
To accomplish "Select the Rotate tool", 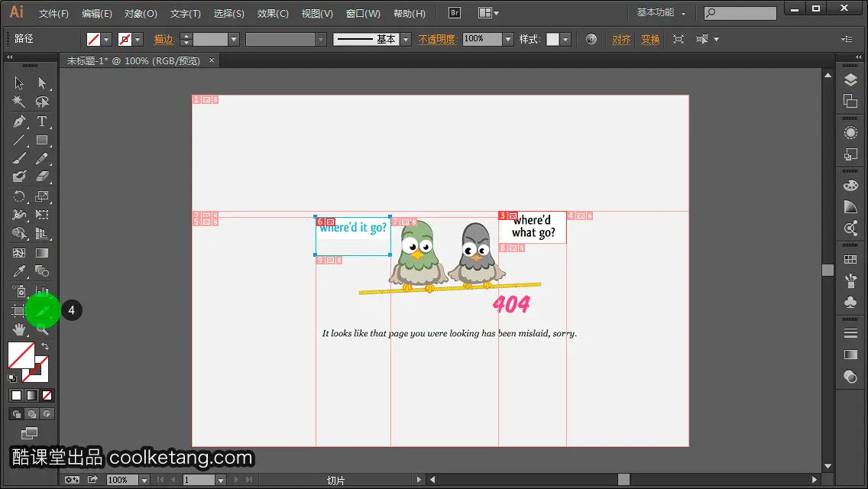I will coord(19,196).
